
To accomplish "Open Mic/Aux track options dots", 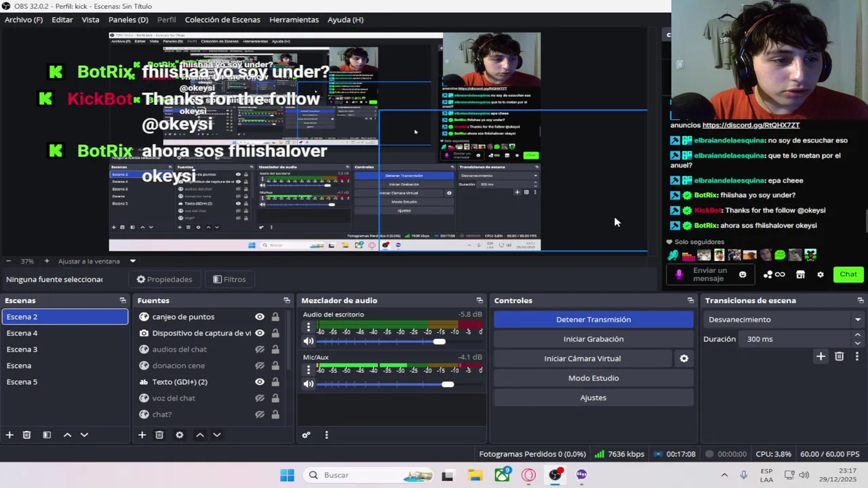I will tap(309, 369).
